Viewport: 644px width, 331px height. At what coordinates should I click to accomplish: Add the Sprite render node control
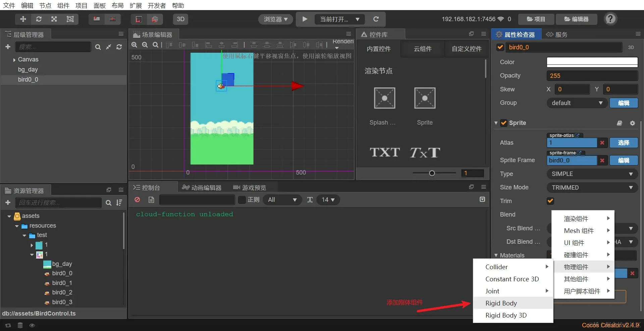425,98
